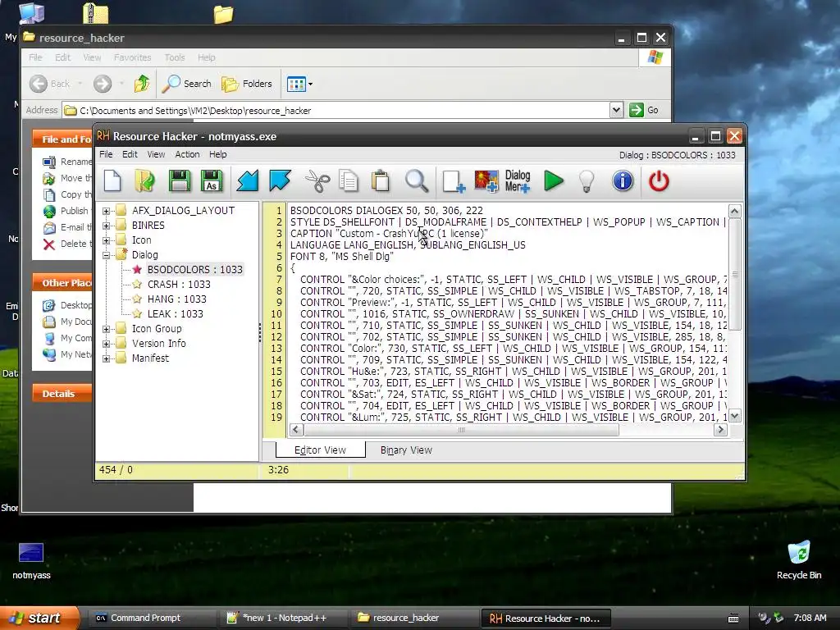
Task: Expand the Icon Group tree node
Action: pos(106,330)
